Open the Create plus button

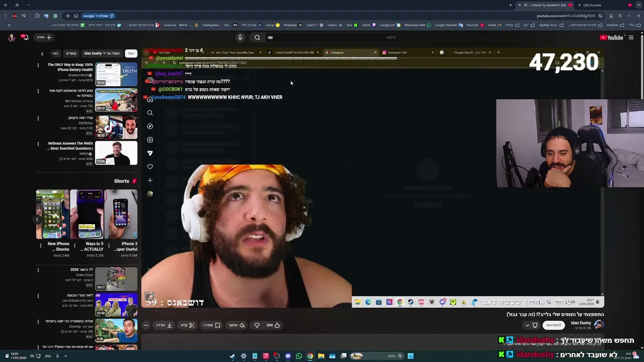tap(44, 37)
